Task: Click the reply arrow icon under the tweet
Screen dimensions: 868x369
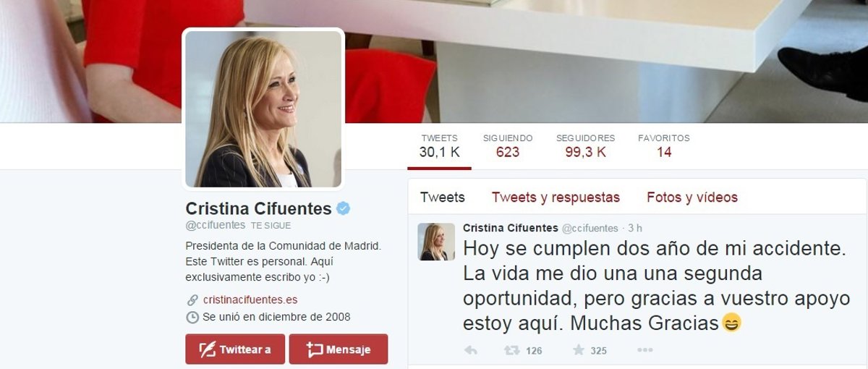Action: tap(470, 350)
